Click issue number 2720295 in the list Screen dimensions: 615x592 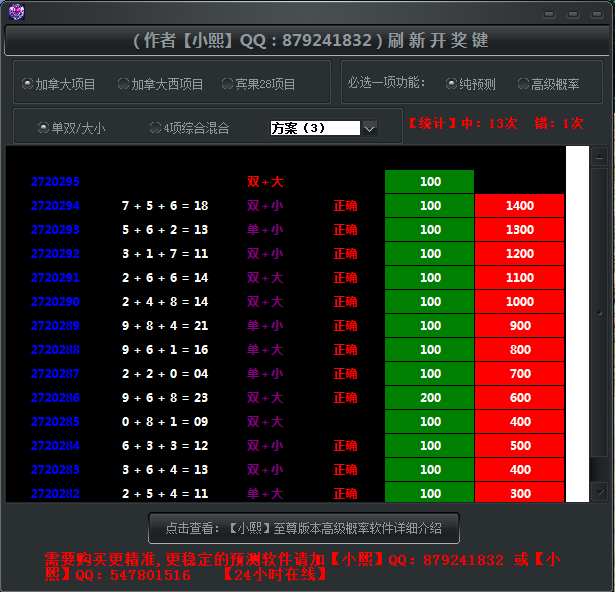tap(55, 182)
